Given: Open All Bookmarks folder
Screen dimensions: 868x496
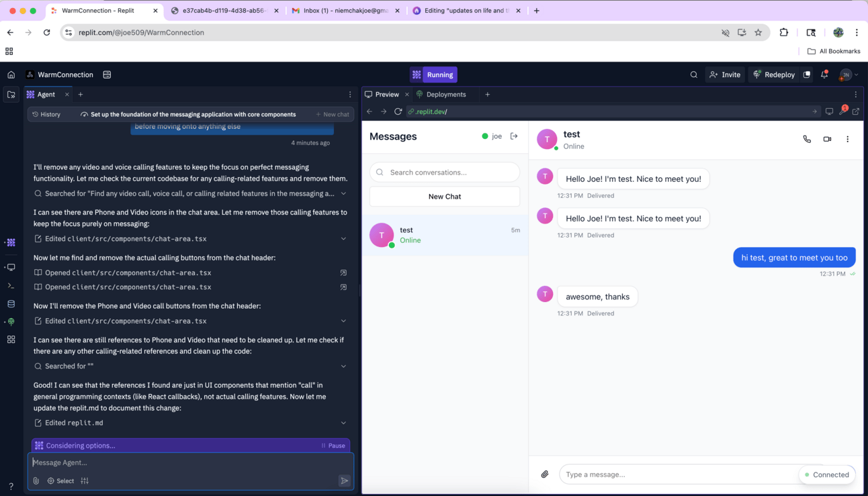Looking at the screenshot, I should pyautogui.click(x=834, y=51).
